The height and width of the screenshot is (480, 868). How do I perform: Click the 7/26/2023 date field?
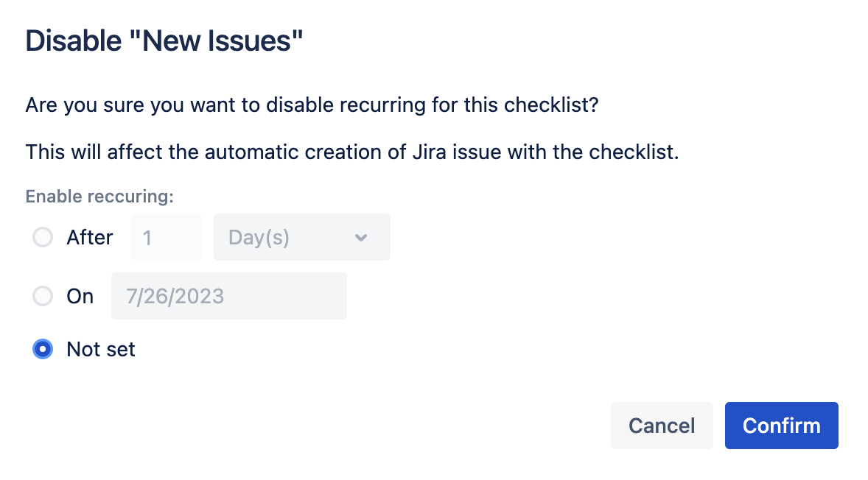228,296
